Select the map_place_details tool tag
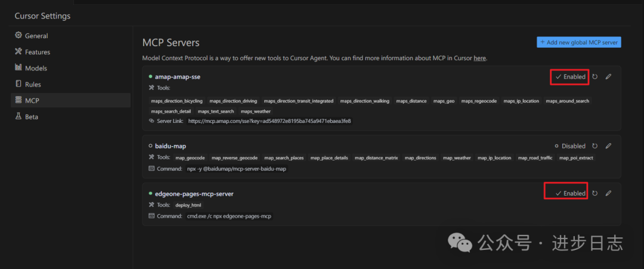This screenshot has width=644, height=269. coord(329,157)
